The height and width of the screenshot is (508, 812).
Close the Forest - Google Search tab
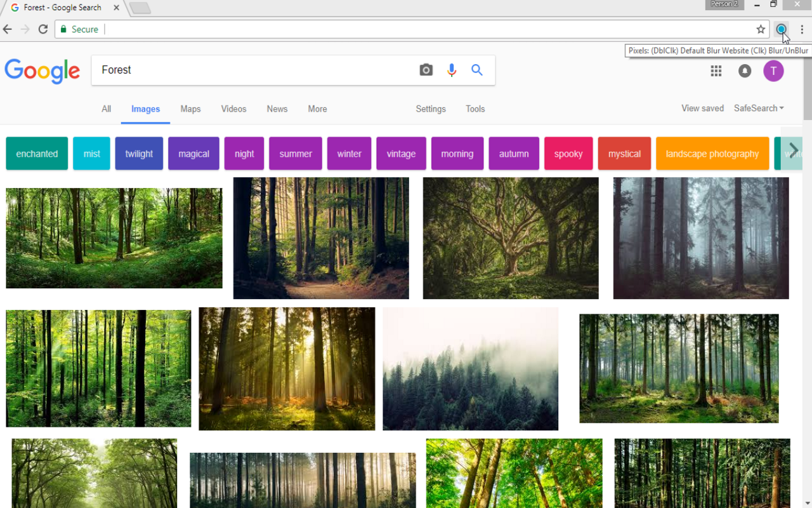click(117, 8)
